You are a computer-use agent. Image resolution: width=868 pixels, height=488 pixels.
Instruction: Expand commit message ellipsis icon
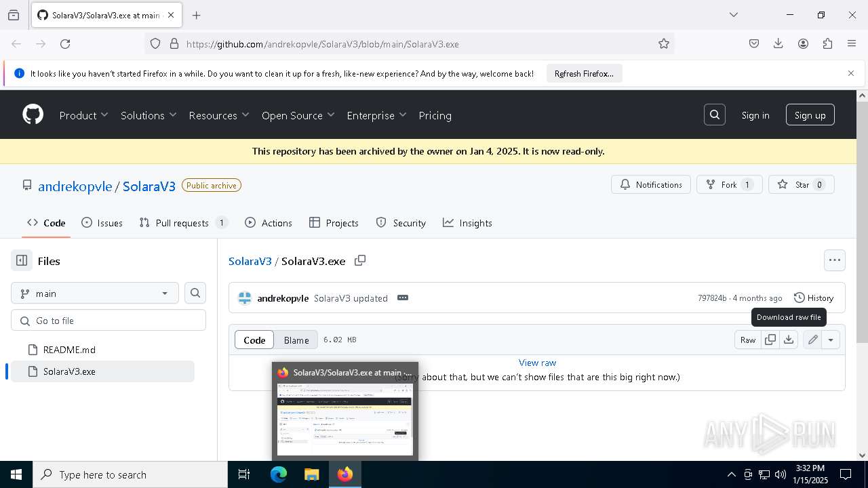click(x=403, y=298)
